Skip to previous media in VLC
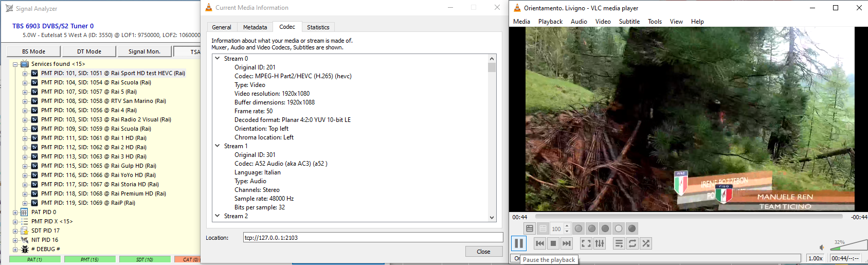This screenshot has height=265, width=868. point(540,243)
